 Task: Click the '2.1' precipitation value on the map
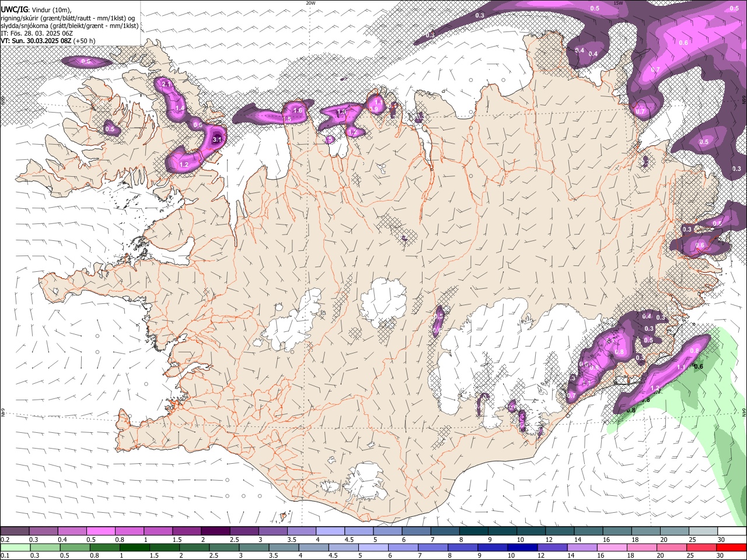pyautogui.click(x=166, y=85)
